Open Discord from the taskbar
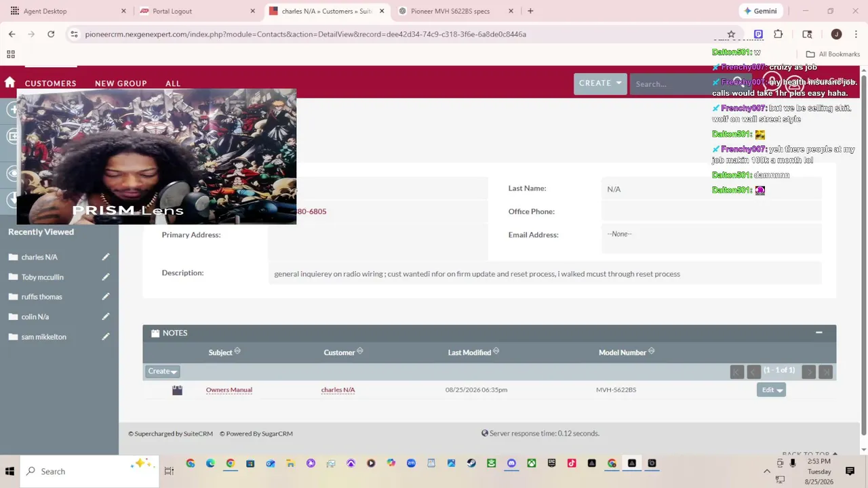The height and width of the screenshot is (488, 868). [x=511, y=464]
